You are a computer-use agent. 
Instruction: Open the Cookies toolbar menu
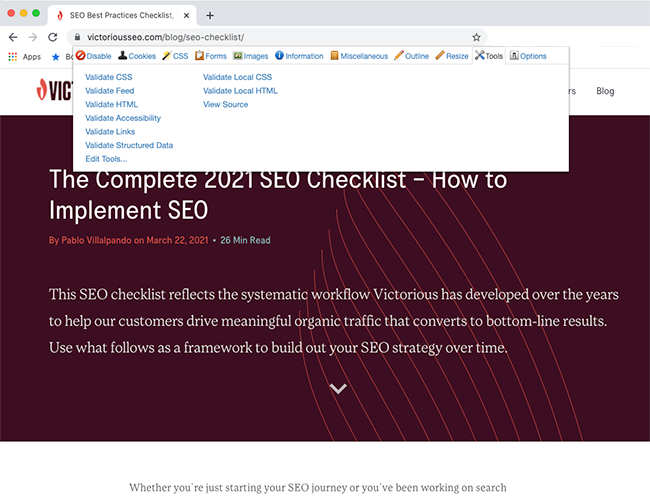(x=137, y=56)
